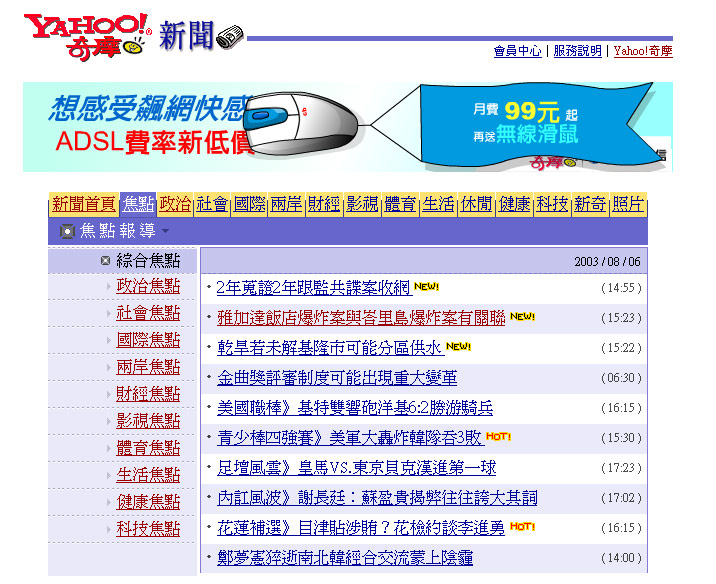The width and height of the screenshot is (716, 584).
Task: Switch to 國際 tab
Action: (x=249, y=204)
